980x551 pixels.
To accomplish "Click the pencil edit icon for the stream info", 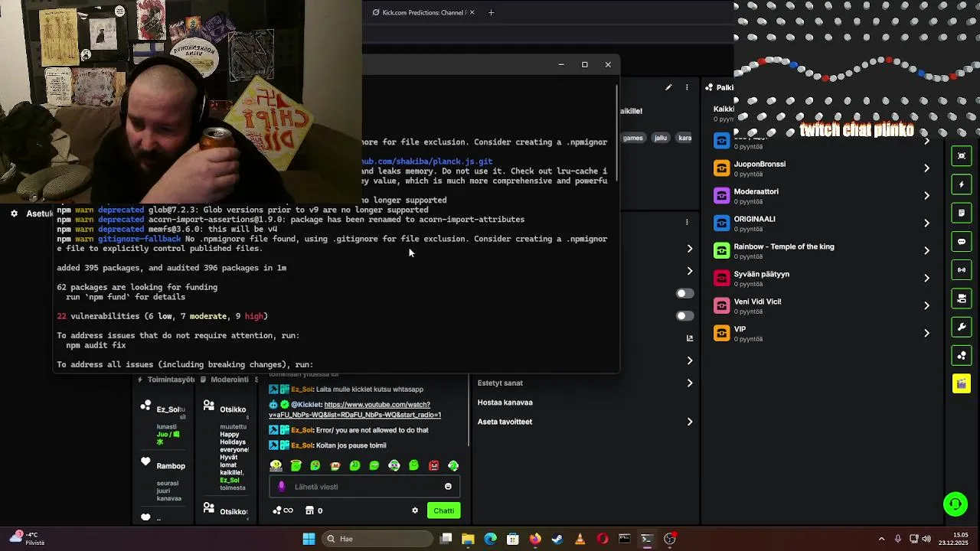I will 668,87.
